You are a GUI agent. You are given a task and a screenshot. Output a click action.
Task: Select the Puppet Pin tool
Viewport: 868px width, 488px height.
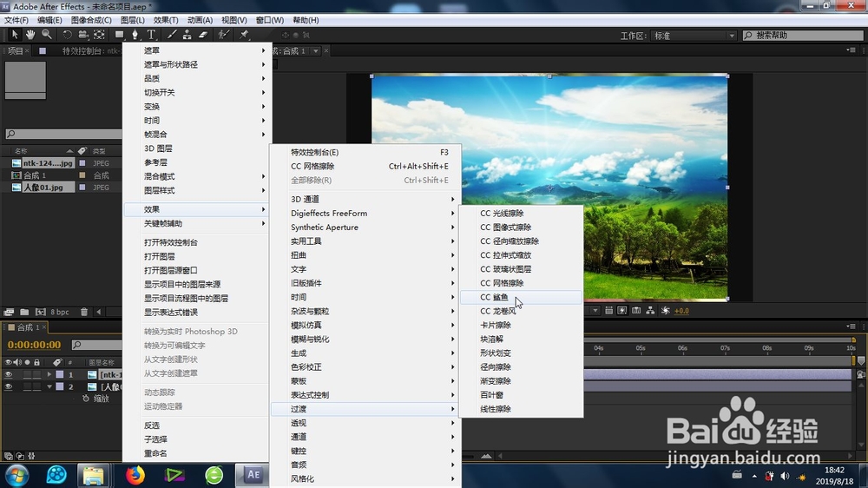click(244, 35)
